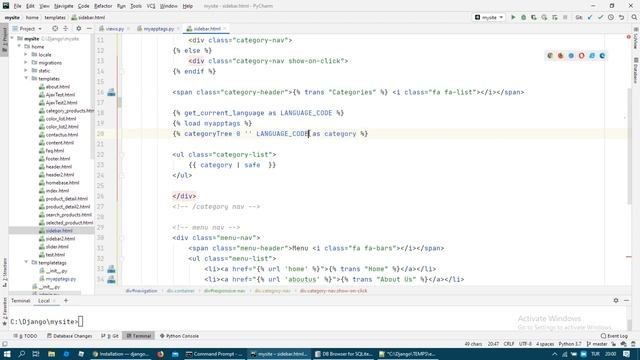The height and width of the screenshot is (360, 640).
Task: Collapse the templates folder
Action: pos(26,78)
